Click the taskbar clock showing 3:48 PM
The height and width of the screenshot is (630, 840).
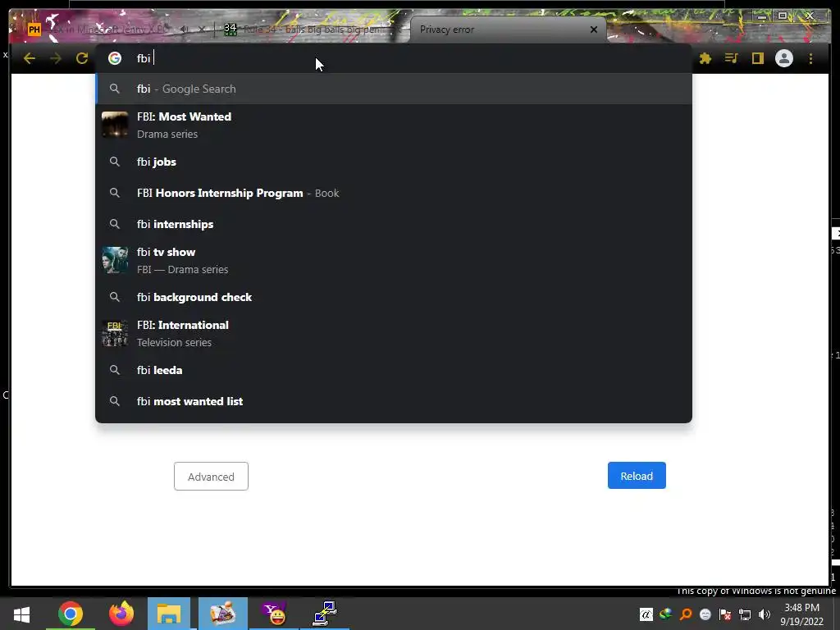(x=801, y=614)
